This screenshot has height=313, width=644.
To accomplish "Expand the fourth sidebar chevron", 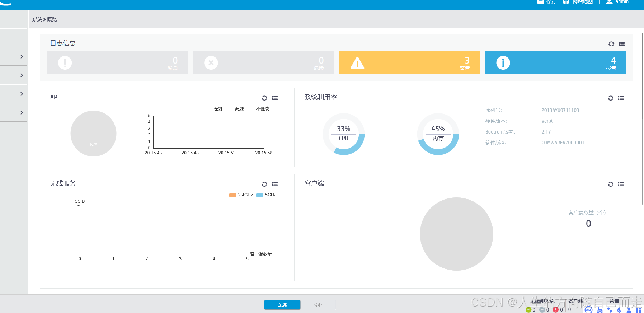I will pos(22,113).
